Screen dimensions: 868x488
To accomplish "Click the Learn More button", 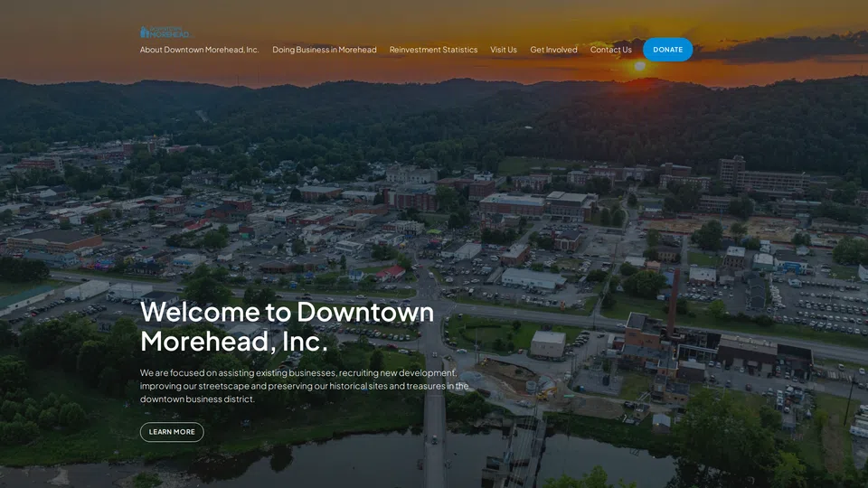I will click(x=172, y=432).
